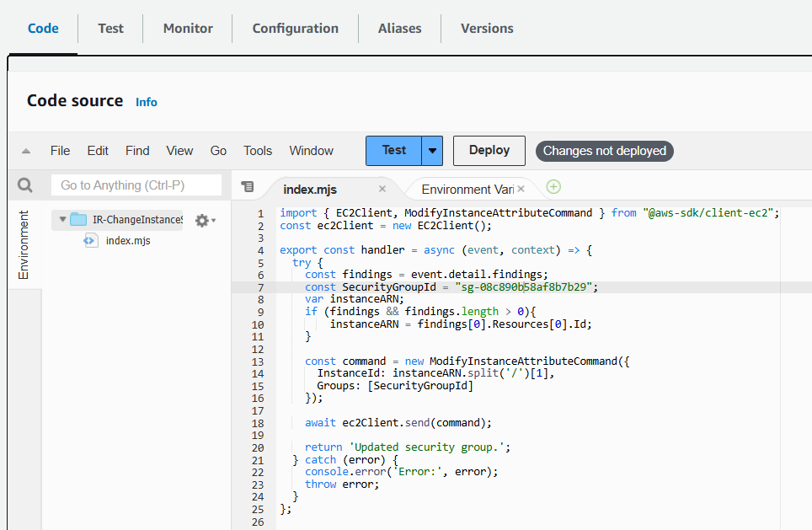Screen dimensions: 812x530
Task: Select the Aliases tab
Action: 400,29
